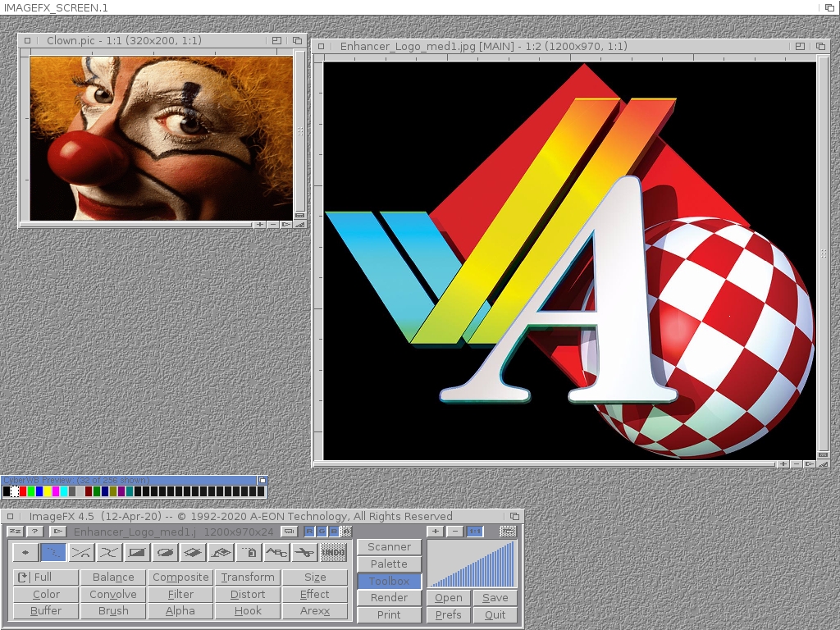The width and height of the screenshot is (840, 630).
Task: Click the question mark help icon
Action: point(34,532)
